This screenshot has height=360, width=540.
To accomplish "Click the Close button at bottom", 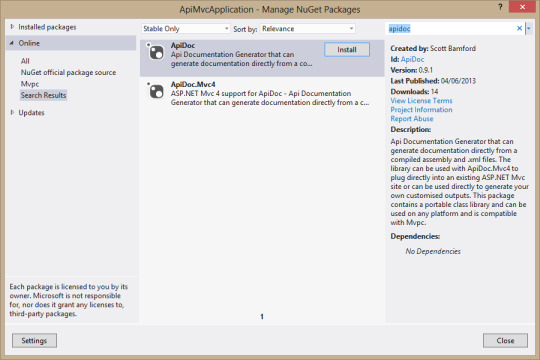I will 505,340.
